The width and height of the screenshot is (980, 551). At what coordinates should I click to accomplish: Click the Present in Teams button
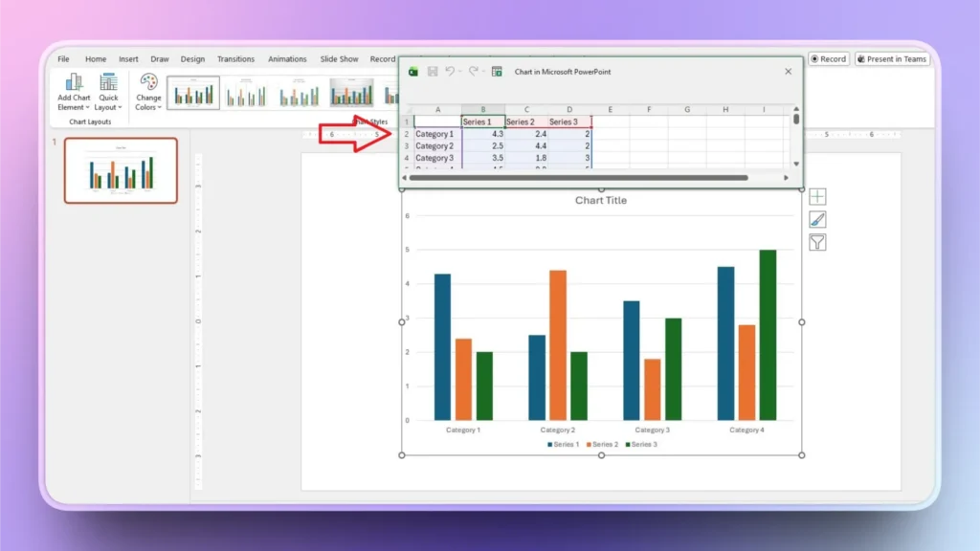coord(892,58)
